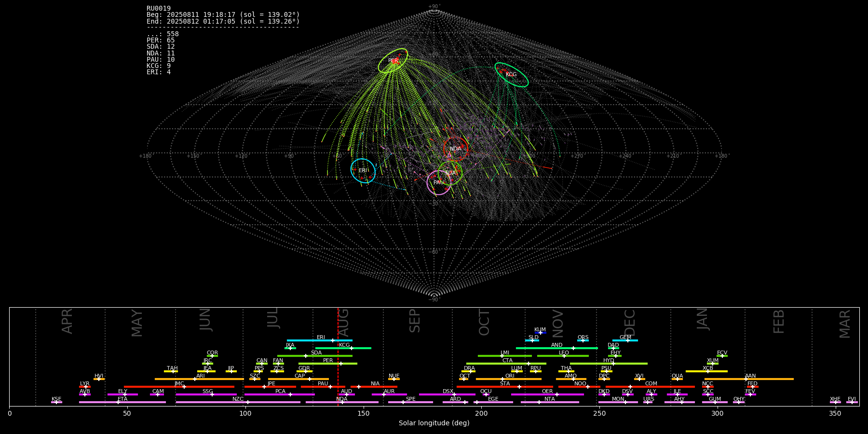Click the CTA shower label in timeline
The height and width of the screenshot is (434, 868).
[x=507, y=361]
